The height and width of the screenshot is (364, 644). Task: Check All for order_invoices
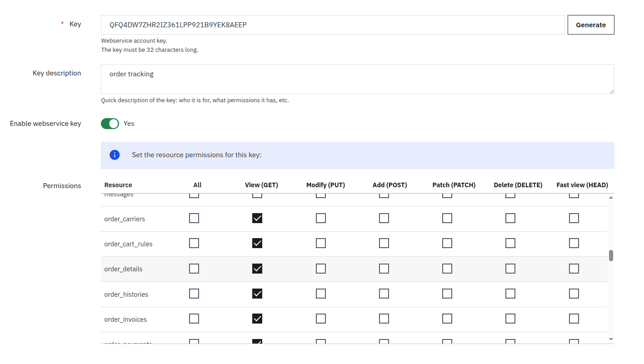194,319
